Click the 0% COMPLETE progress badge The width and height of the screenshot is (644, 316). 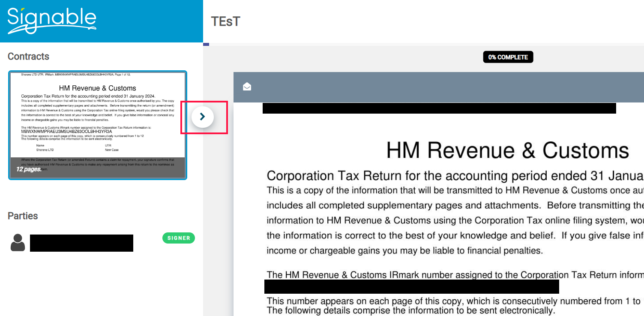click(x=508, y=57)
